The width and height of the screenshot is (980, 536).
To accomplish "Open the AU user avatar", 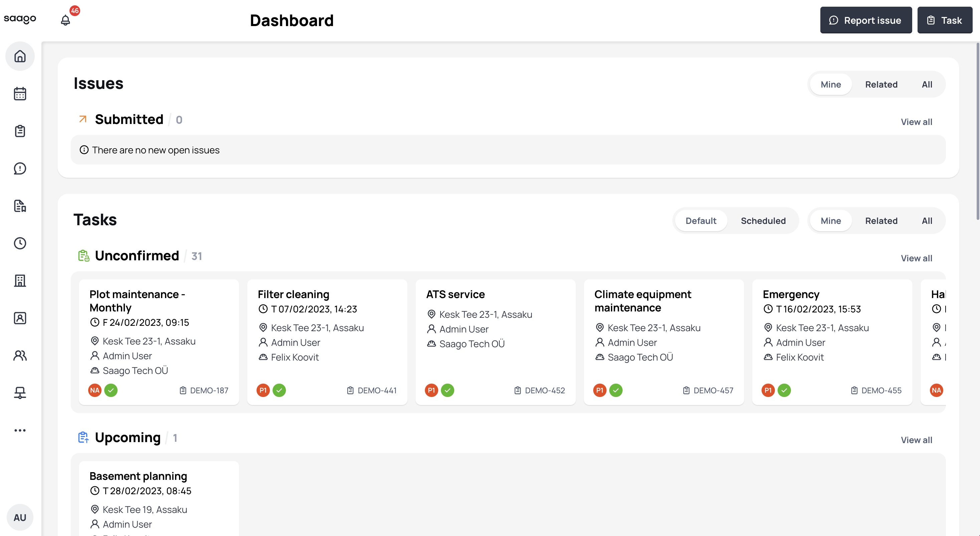I will pos(20,517).
